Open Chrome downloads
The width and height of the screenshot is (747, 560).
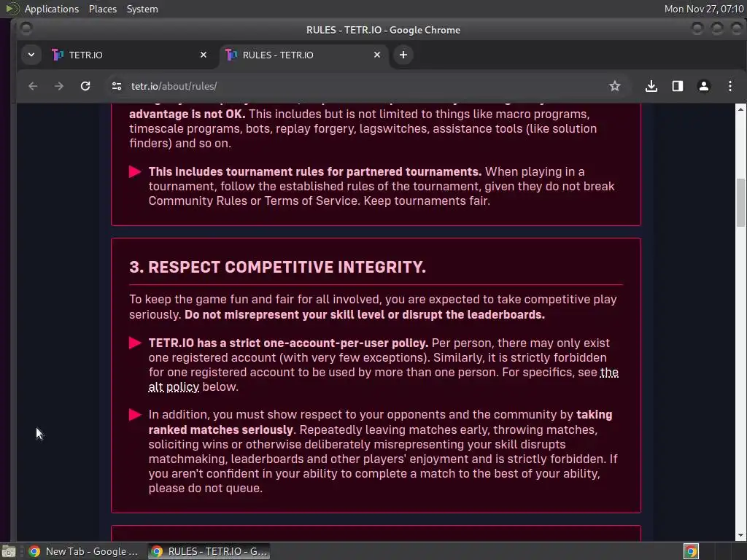(x=651, y=86)
